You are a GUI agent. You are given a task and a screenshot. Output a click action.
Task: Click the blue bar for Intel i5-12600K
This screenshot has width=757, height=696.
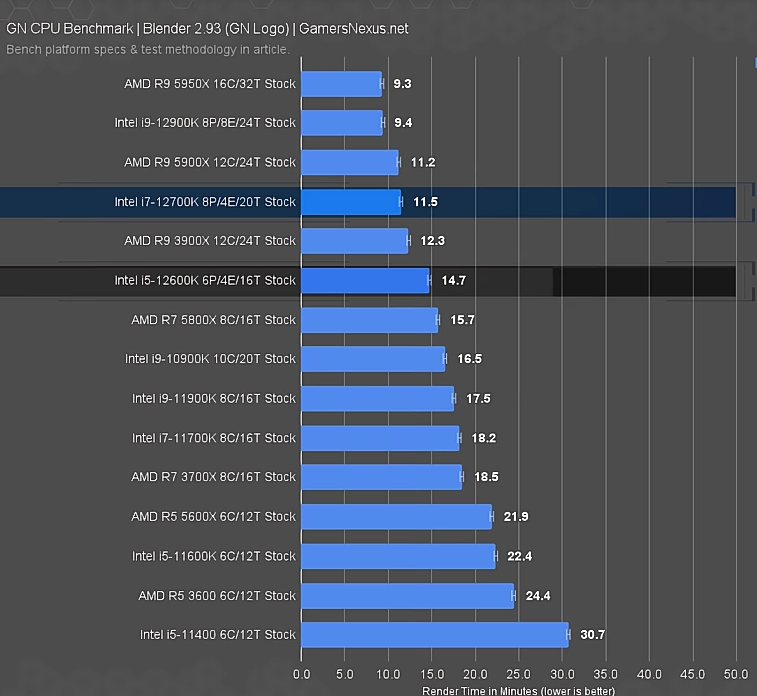click(365, 280)
